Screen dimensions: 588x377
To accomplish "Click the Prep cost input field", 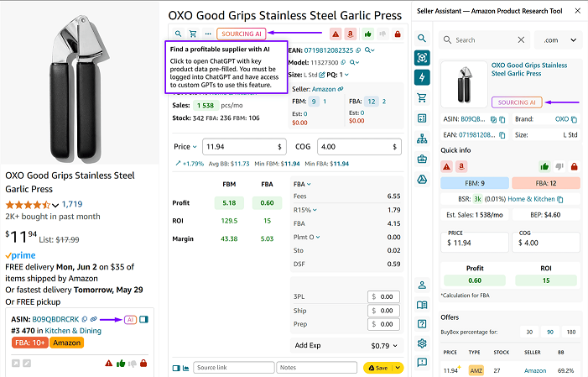I will (383, 324).
